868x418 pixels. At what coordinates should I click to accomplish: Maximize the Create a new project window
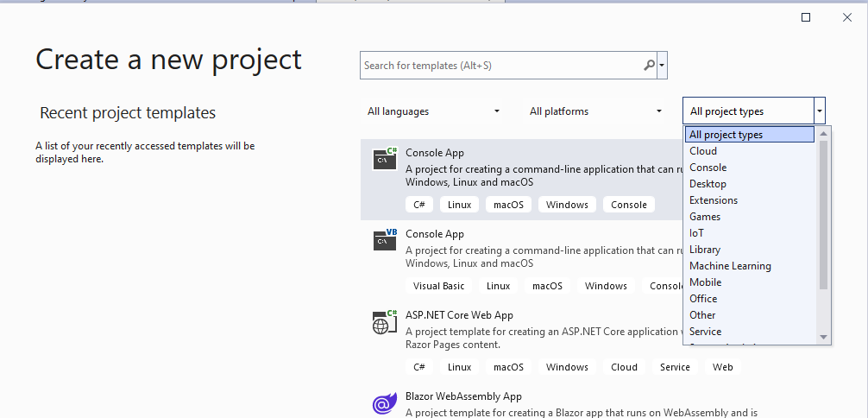coord(806,18)
